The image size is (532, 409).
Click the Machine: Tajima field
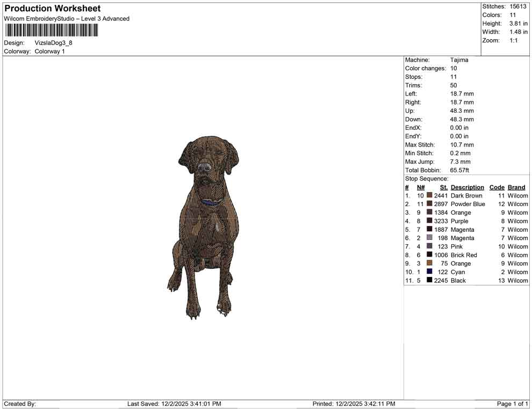click(459, 60)
